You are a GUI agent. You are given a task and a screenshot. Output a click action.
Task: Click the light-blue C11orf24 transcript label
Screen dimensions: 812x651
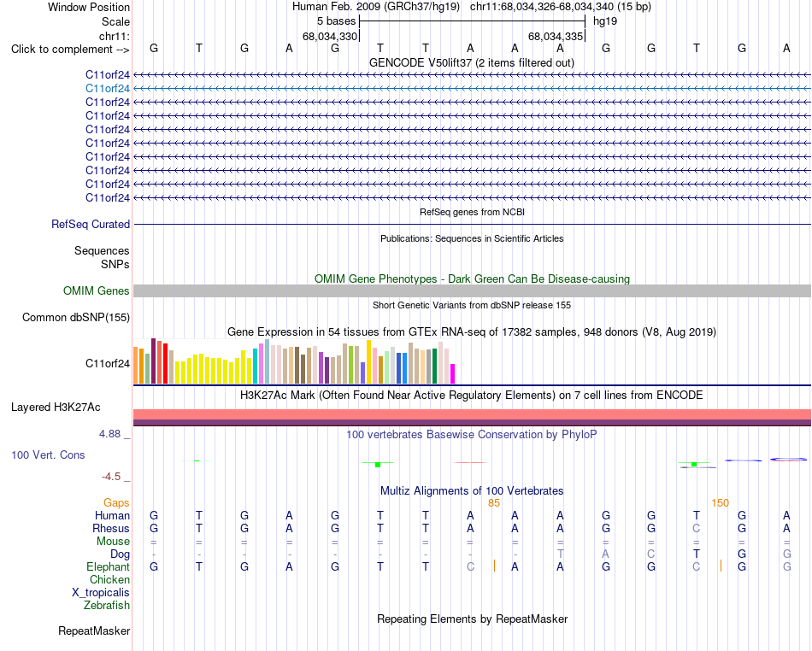tap(107, 89)
